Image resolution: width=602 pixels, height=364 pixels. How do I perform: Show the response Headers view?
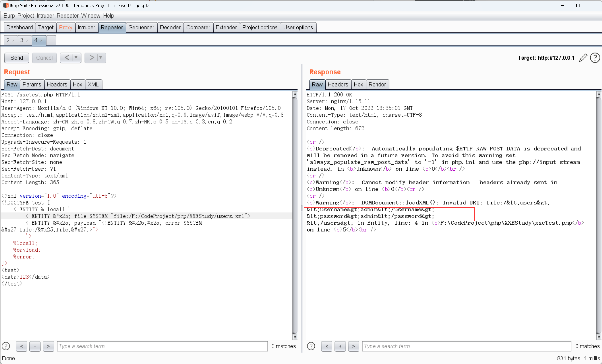338,85
